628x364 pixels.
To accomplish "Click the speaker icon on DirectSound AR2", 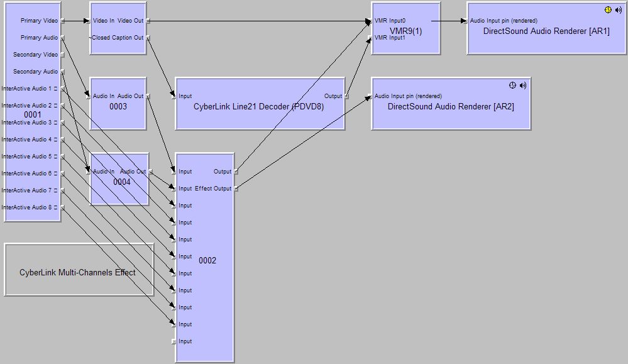I will coord(522,85).
